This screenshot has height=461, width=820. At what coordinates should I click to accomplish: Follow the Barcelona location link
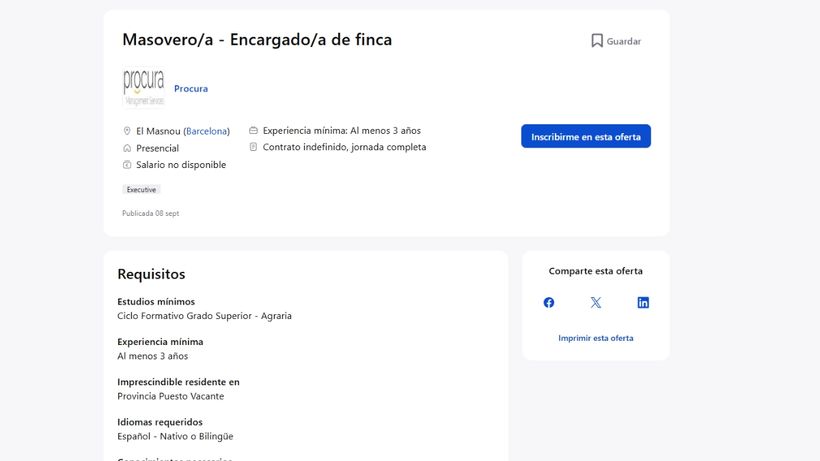click(207, 131)
